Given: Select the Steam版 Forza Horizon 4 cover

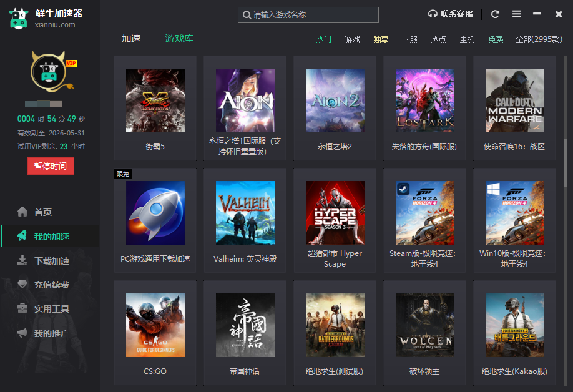Looking at the screenshot, I should pos(425,213).
